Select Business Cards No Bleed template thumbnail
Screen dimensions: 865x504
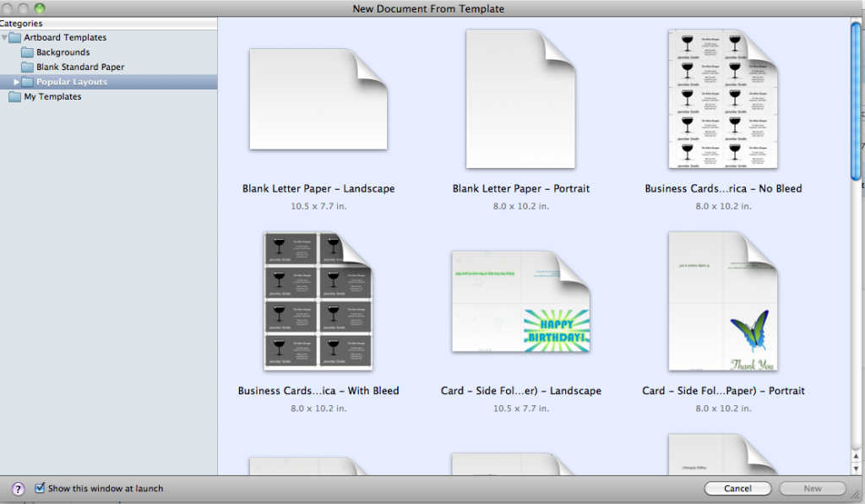click(723, 100)
